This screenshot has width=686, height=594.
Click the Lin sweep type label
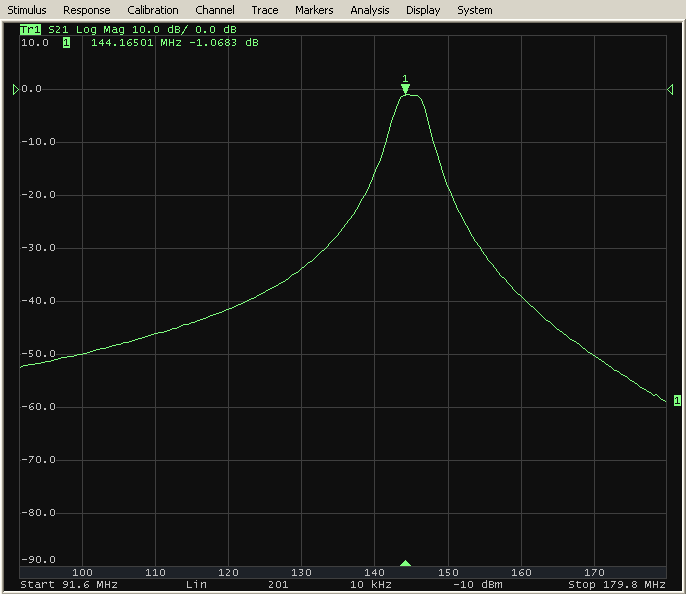196,585
